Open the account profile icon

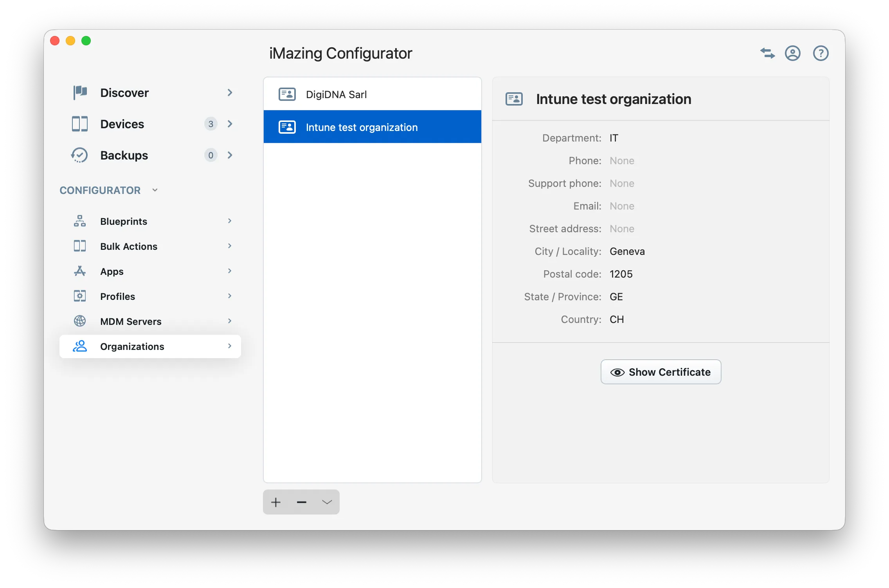tap(793, 53)
